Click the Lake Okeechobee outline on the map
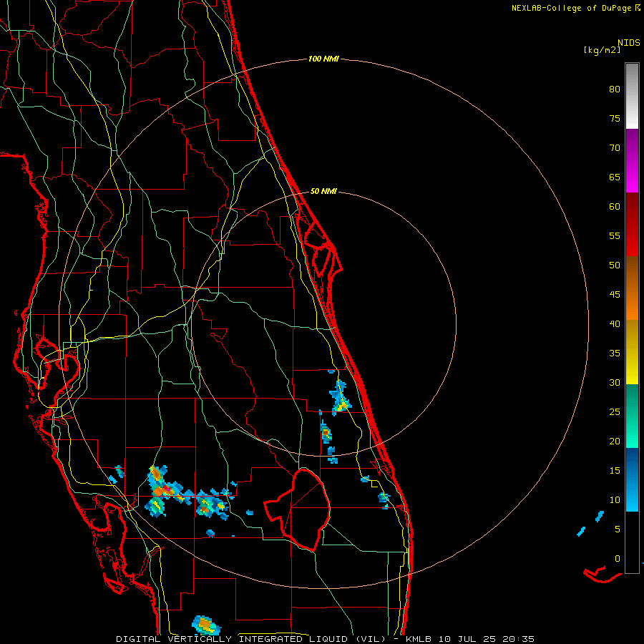The height and width of the screenshot is (644, 644). (x=298, y=509)
